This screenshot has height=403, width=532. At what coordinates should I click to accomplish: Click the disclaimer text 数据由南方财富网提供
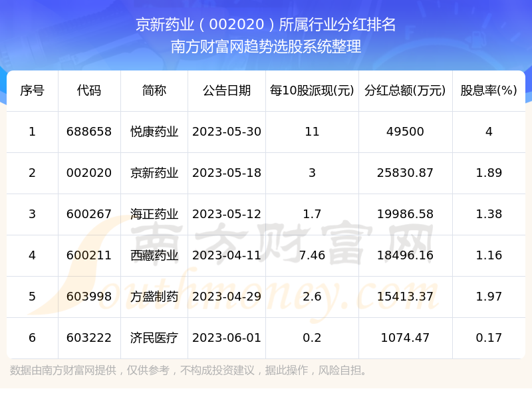tap(63, 370)
